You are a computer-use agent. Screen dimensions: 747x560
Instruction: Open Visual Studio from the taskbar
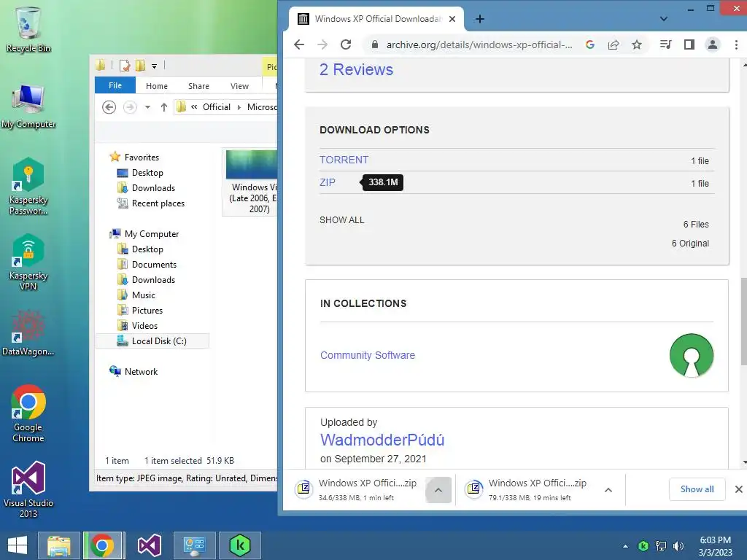149,545
